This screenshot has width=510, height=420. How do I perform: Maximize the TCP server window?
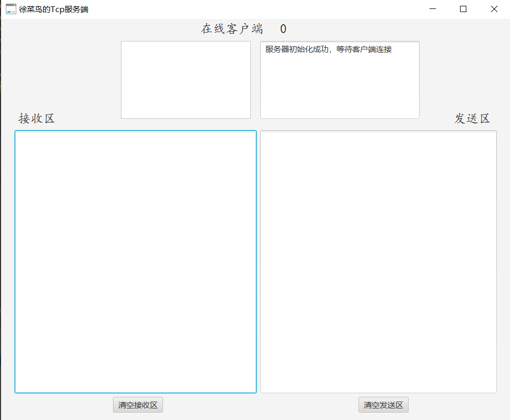pos(463,9)
